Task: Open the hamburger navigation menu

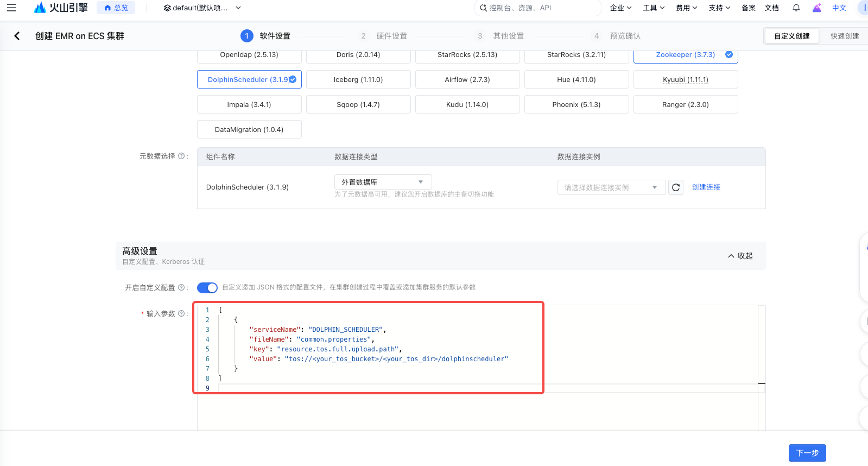Action: [11, 8]
